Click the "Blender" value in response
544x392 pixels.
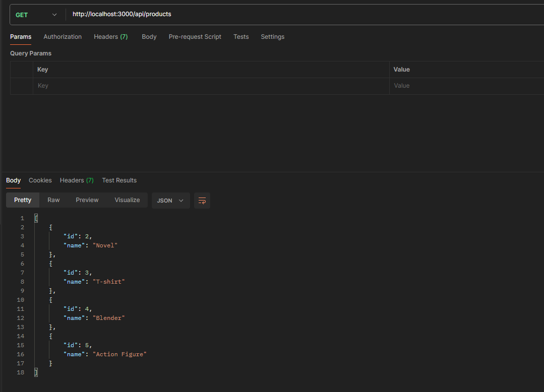tap(108, 318)
